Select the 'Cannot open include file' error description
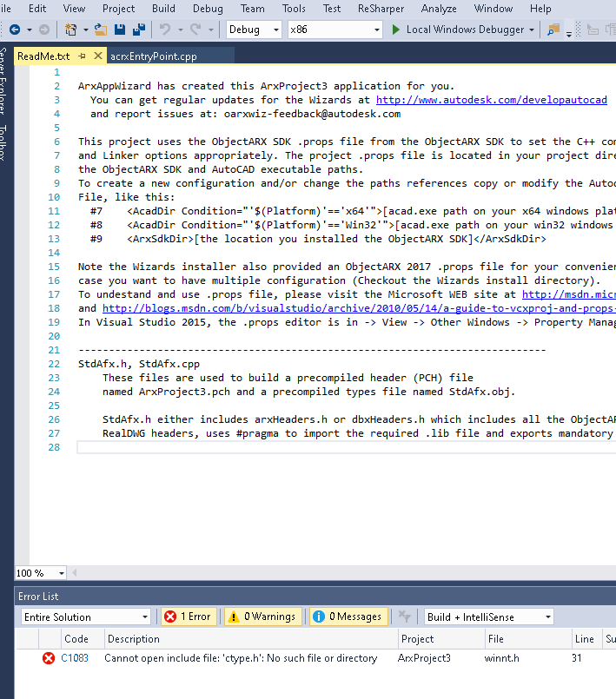The height and width of the screenshot is (699, 616). point(241,658)
